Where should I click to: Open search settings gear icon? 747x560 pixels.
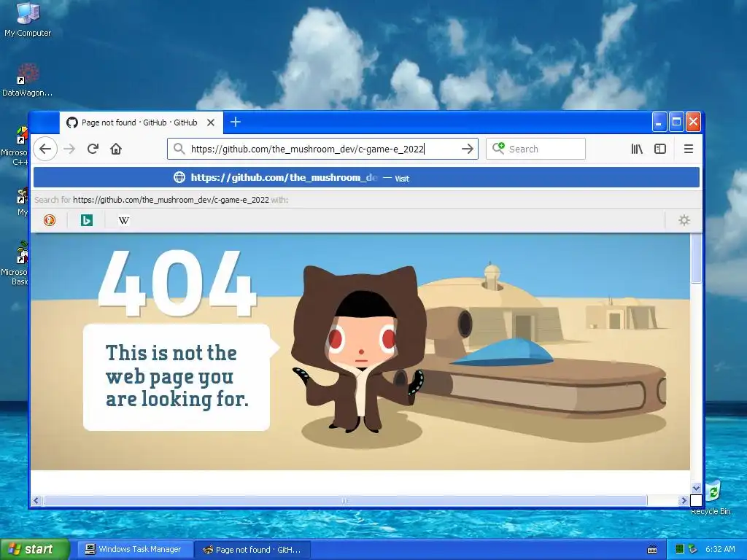684,220
